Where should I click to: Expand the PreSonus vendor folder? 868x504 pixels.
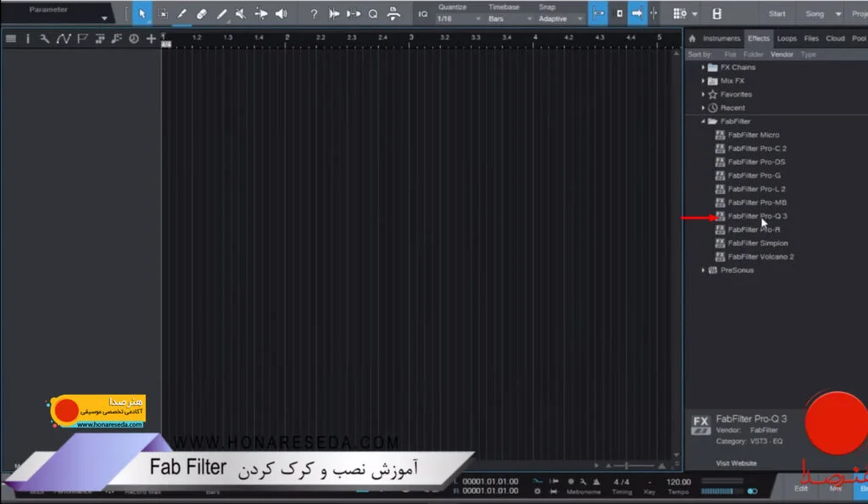(703, 270)
